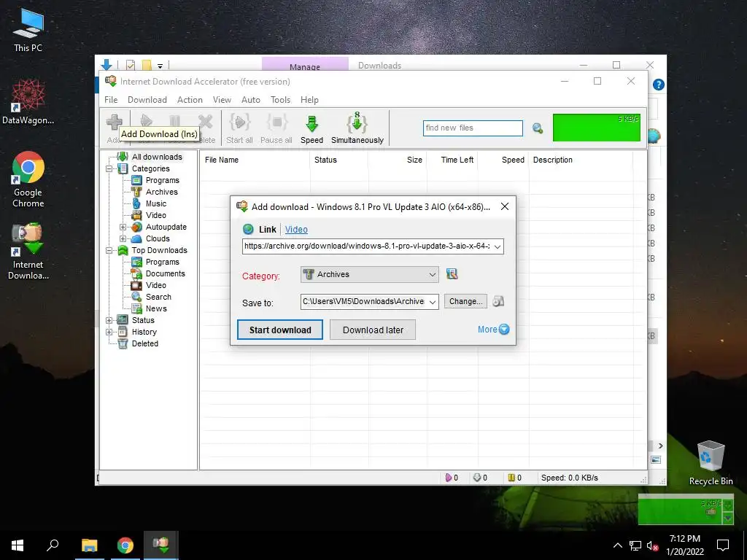Viewport: 747px width, 560px height.
Task: Expand the Clouds tree node
Action: (123, 238)
